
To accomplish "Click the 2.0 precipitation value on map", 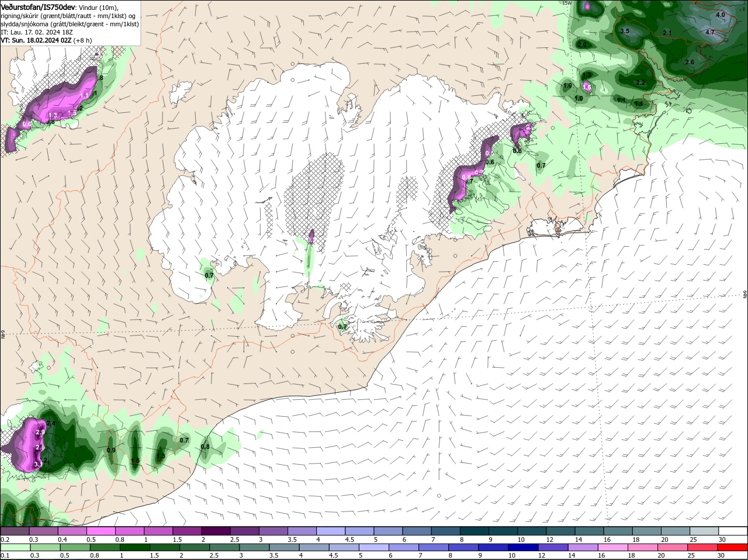I will 582,44.
